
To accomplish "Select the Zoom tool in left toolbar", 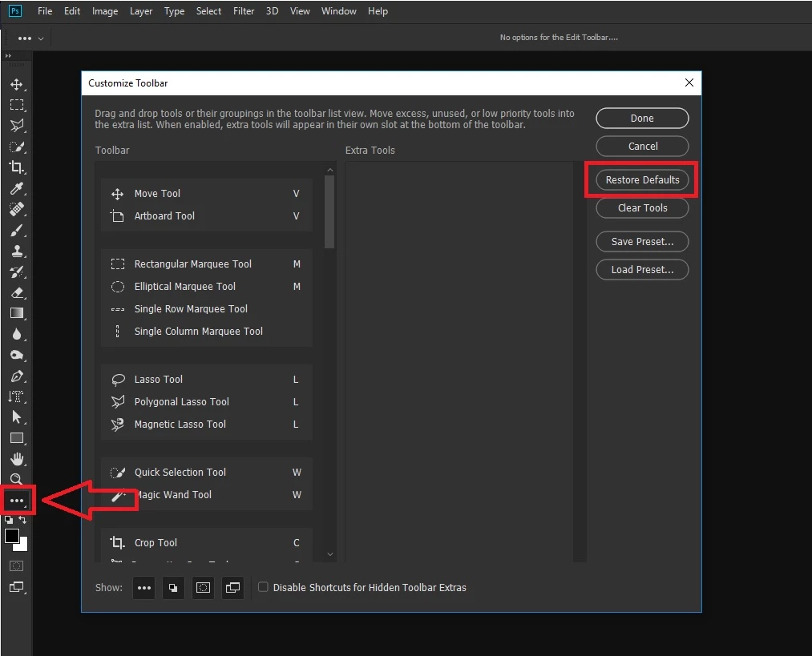I will pos(17,479).
